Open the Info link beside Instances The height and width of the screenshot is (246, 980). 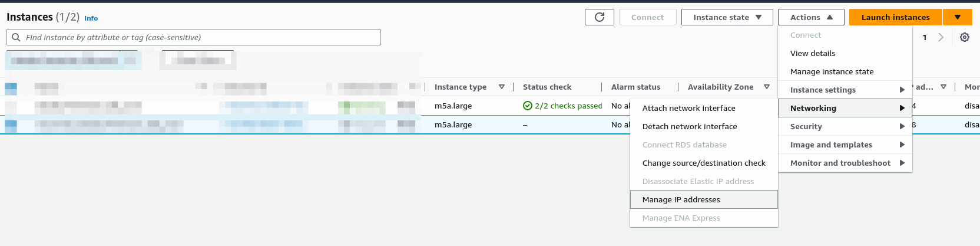(x=91, y=18)
